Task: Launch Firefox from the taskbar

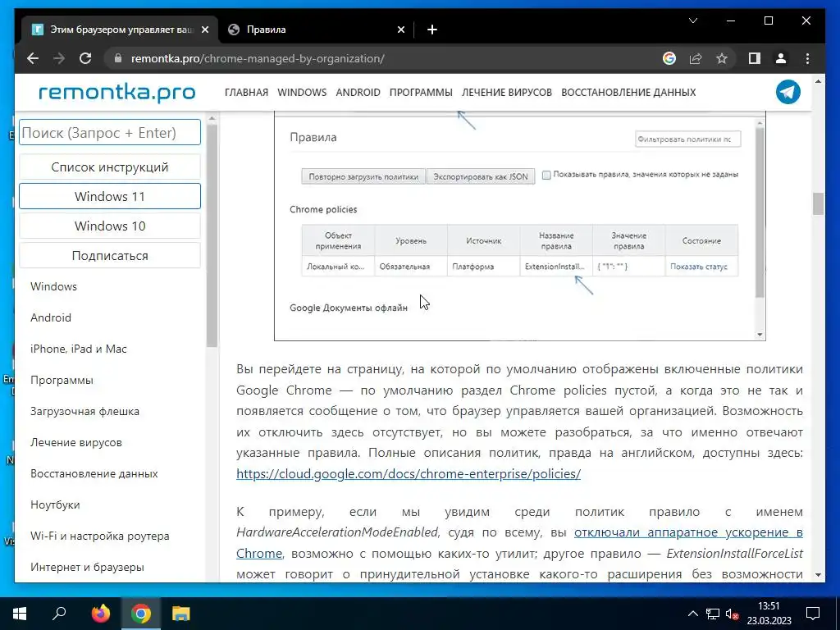Action: (x=100, y=614)
